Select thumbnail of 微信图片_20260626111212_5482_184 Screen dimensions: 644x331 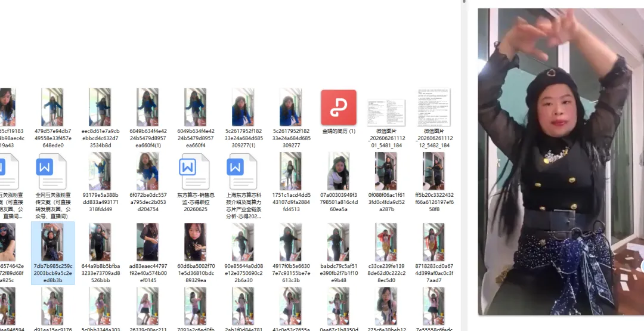pos(434,107)
